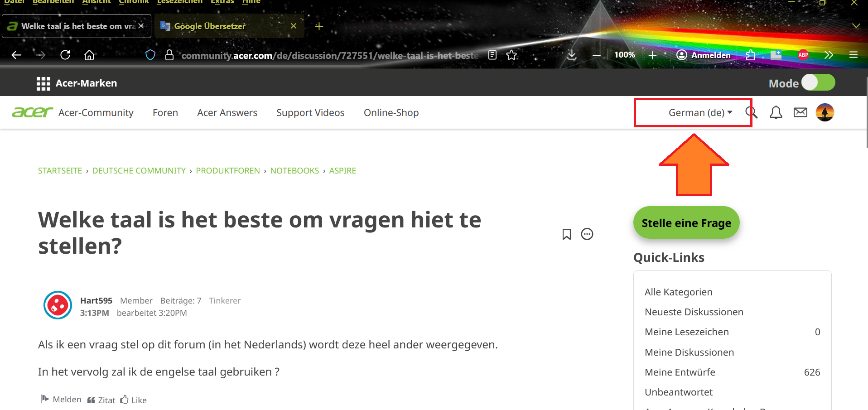This screenshot has width=868, height=410.
Task: Open Unbeantwortet quick link
Action: pyautogui.click(x=679, y=392)
